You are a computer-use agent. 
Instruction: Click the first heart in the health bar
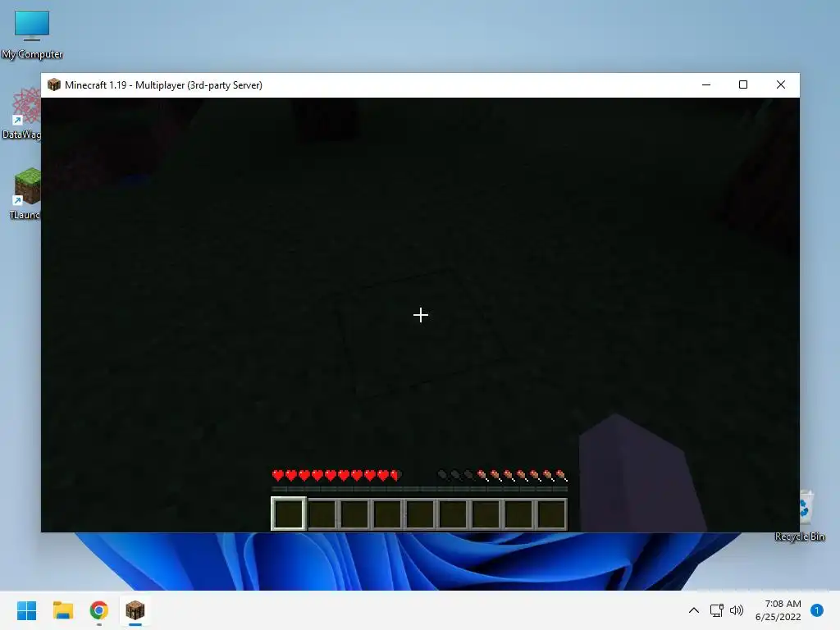(278, 475)
